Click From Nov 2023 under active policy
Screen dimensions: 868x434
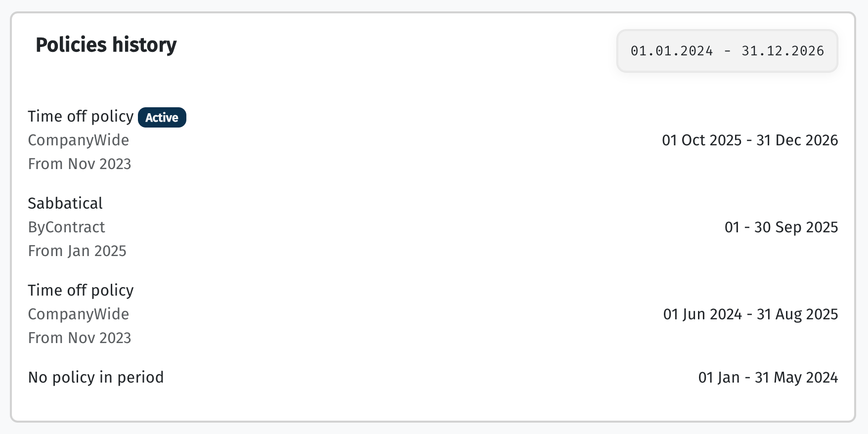79,164
